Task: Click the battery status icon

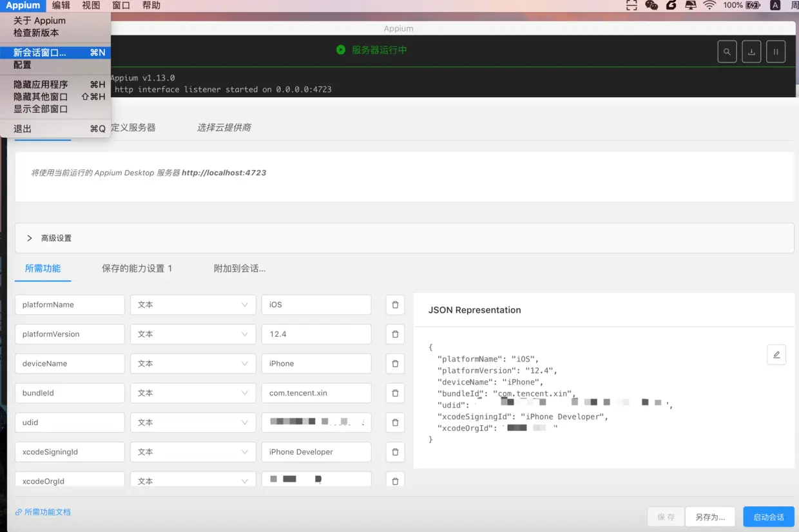Action: (753, 5)
